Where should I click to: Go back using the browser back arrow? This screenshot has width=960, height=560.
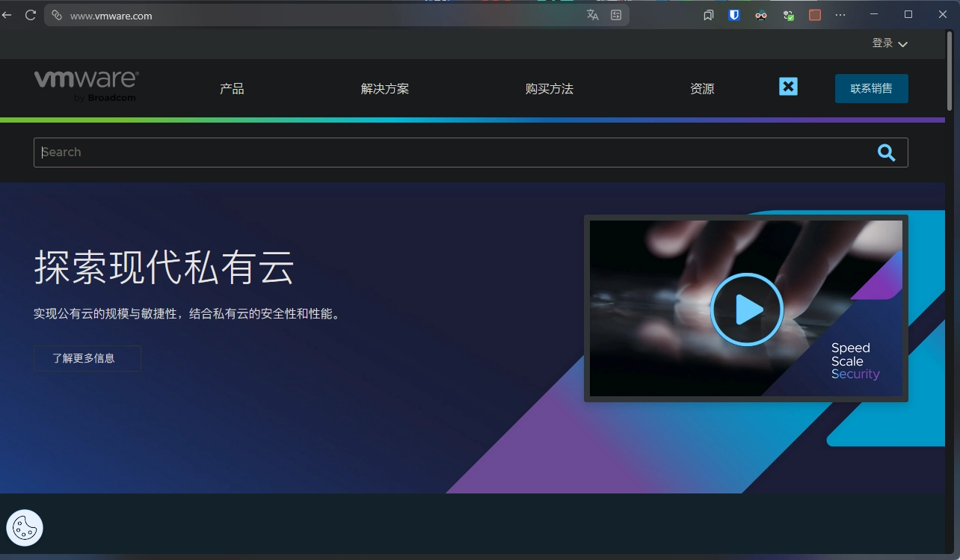(x=7, y=15)
